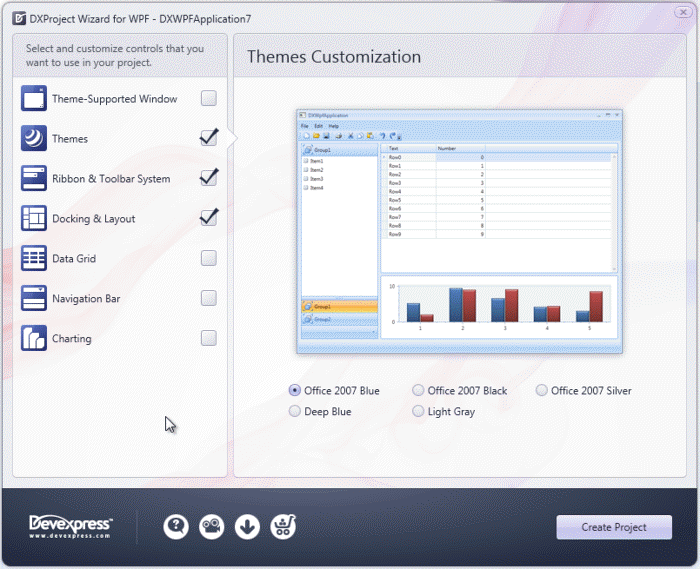Open the video camera tutorials icon
This screenshot has width=700, height=569.
212,527
